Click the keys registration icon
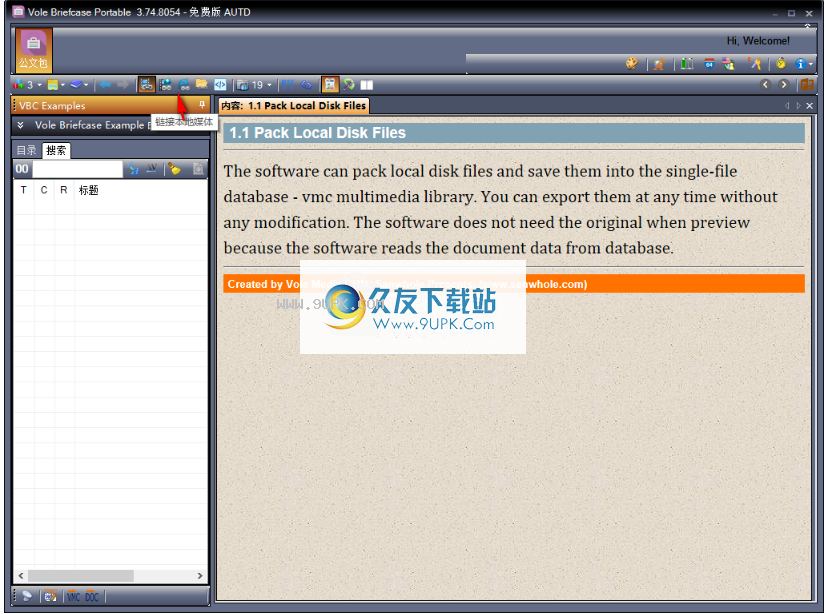826x614 pixels. point(754,64)
